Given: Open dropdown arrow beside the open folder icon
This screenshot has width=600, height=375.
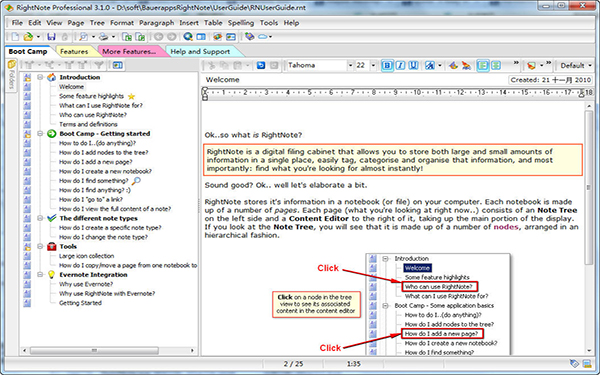Looking at the screenshot, I should [x=38, y=37].
